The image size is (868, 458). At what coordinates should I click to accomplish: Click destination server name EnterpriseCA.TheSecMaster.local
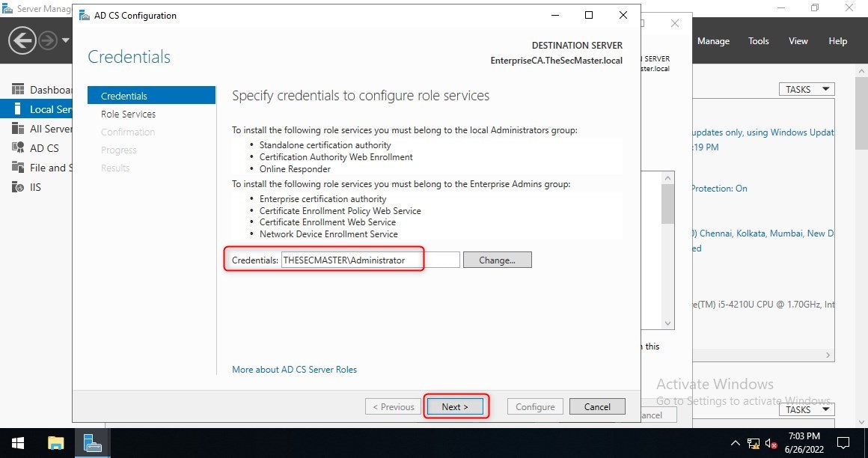click(556, 61)
